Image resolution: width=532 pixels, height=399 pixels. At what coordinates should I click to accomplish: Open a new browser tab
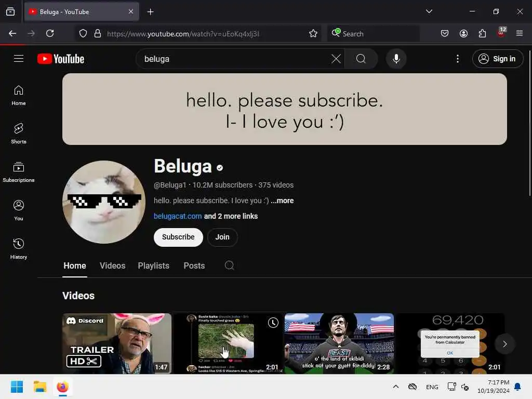pyautogui.click(x=150, y=12)
